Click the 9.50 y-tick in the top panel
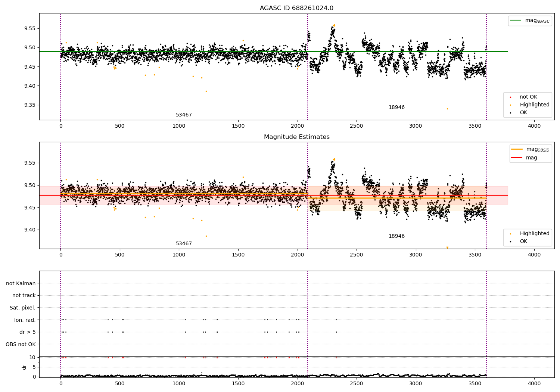The height and width of the screenshot is (392, 560). pos(29,48)
